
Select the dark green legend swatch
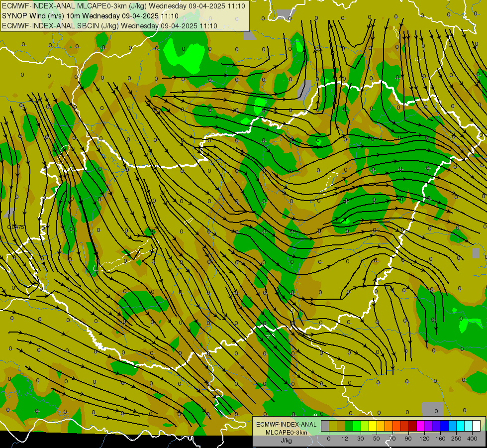pyautogui.click(x=349, y=426)
